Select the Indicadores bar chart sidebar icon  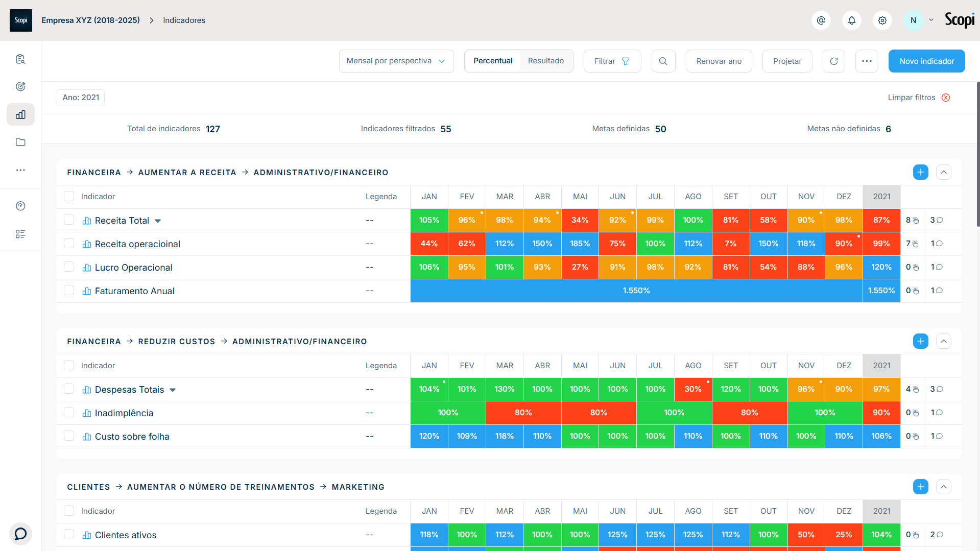click(20, 115)
